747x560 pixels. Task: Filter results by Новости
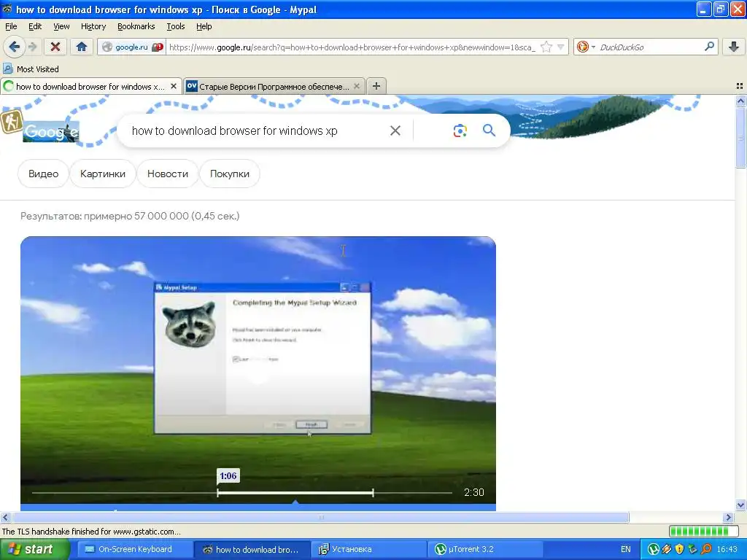[x=168, y=174]
